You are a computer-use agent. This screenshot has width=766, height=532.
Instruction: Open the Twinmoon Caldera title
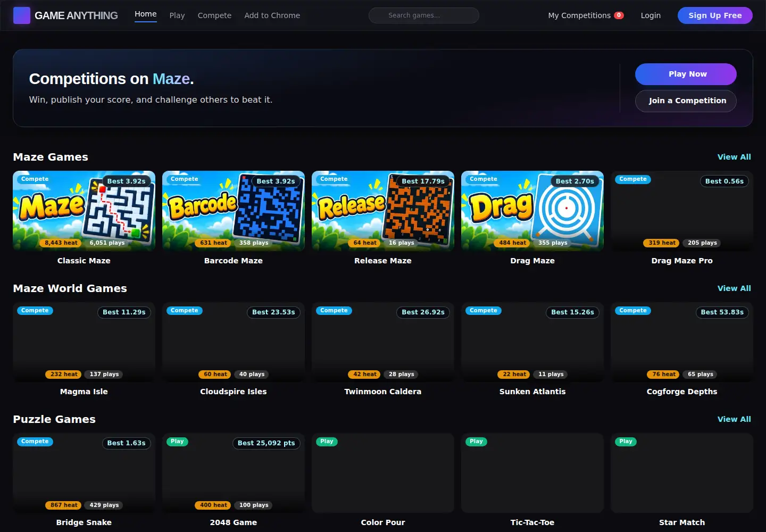click(383, 392)
